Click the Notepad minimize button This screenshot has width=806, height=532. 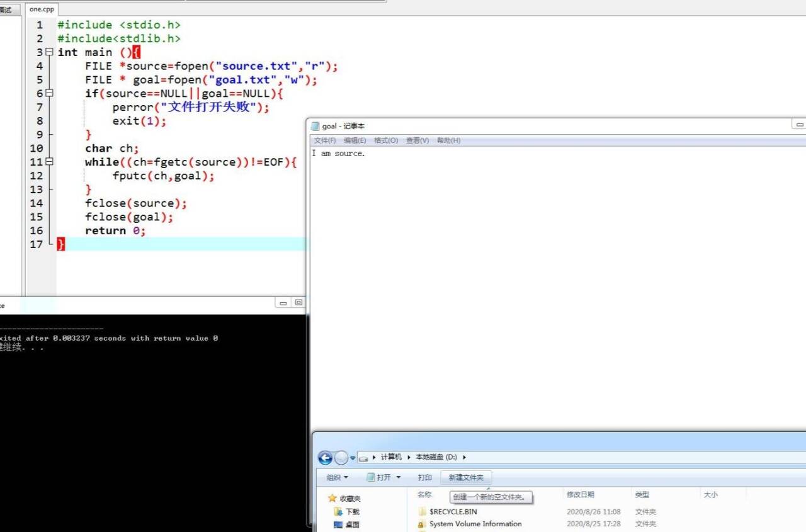(x=799, y=125)
